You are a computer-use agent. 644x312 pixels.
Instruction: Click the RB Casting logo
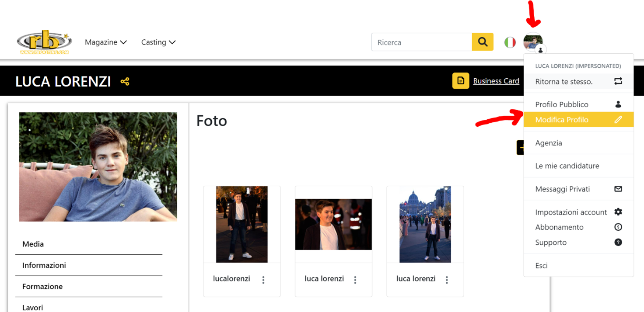(45, 42)
